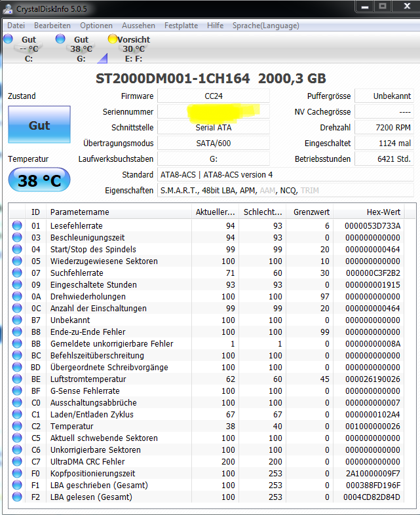Click the status icon for Lesefehlerrate

tap(17, 225)
